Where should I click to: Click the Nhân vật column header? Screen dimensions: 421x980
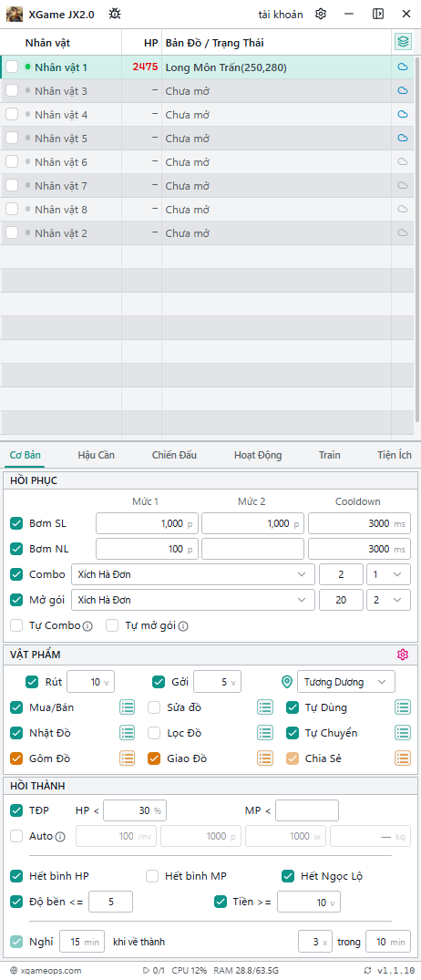47,43
